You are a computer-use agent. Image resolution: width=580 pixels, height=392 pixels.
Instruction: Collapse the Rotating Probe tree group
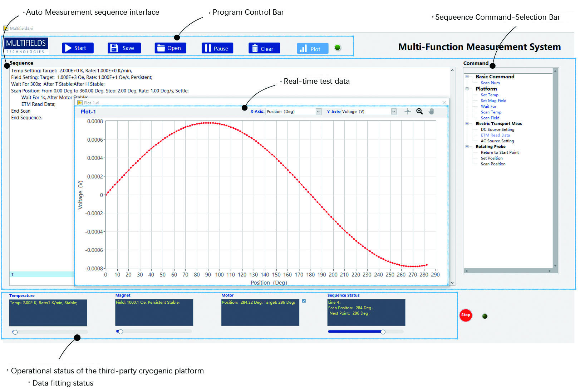(x=467, y=147)
